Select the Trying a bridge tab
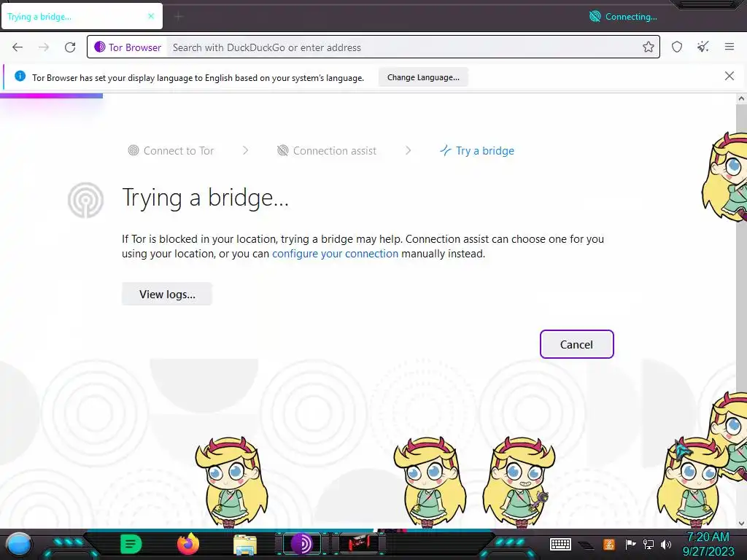 [82, 17]
